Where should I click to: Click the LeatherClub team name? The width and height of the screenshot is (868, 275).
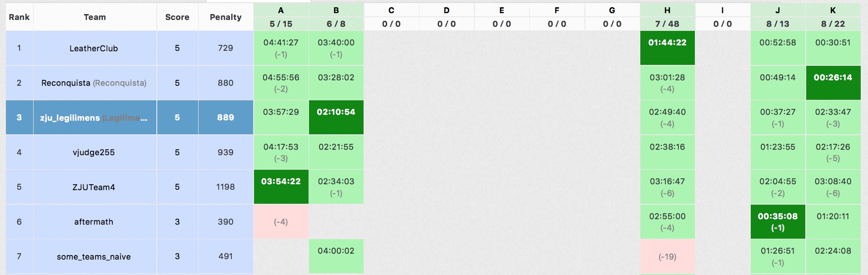(94, 49)
